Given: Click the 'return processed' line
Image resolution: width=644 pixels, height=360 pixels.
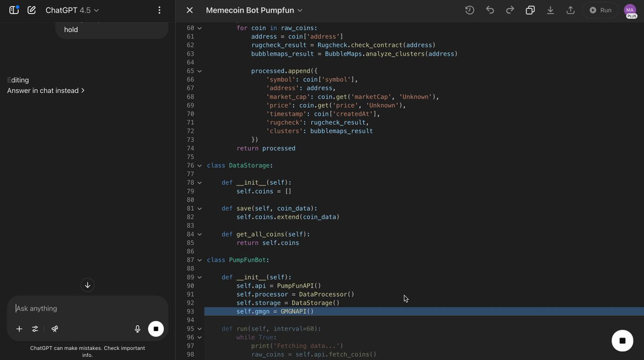Looking at the screenshot, I should click(x=266, y=148).
